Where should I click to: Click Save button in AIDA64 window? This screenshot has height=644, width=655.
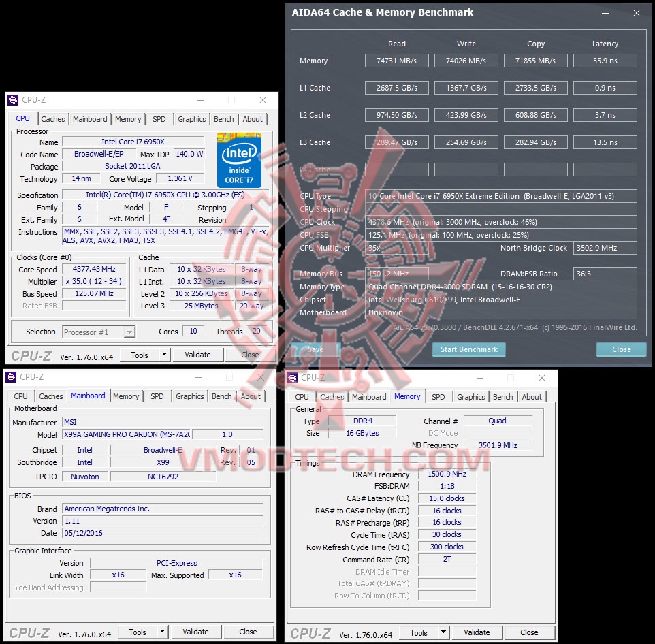tap(315, 349)
